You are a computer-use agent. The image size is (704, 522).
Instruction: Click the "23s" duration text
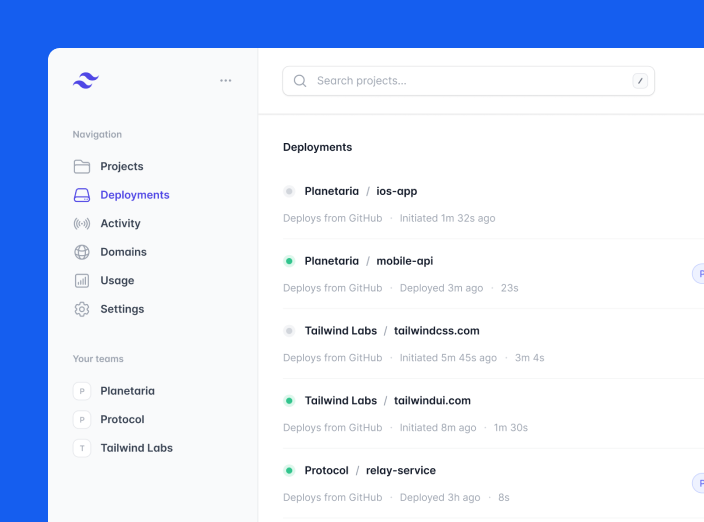[x=510, y=288]
